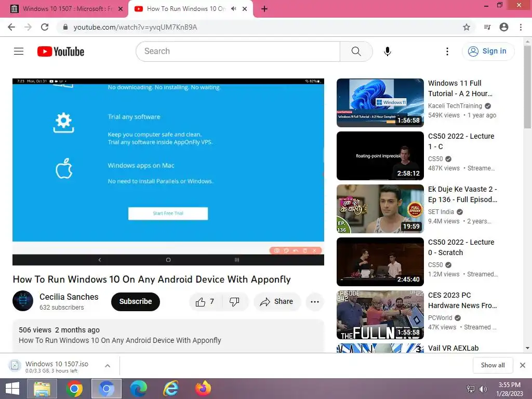Bookmark this page with star icon
This screenshot has width=532, height=399.
tap(467, 27)
